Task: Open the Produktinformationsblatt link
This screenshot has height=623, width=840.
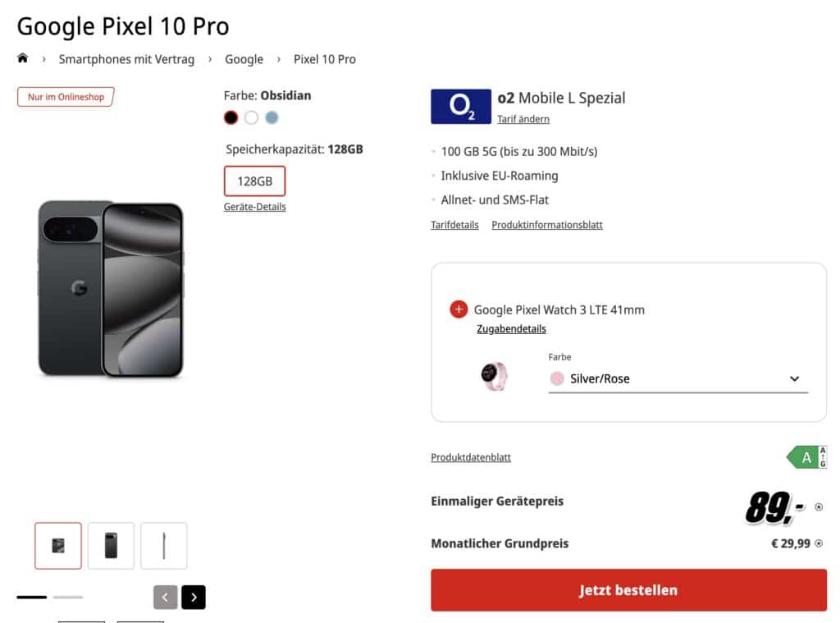Action: [547, 225]
